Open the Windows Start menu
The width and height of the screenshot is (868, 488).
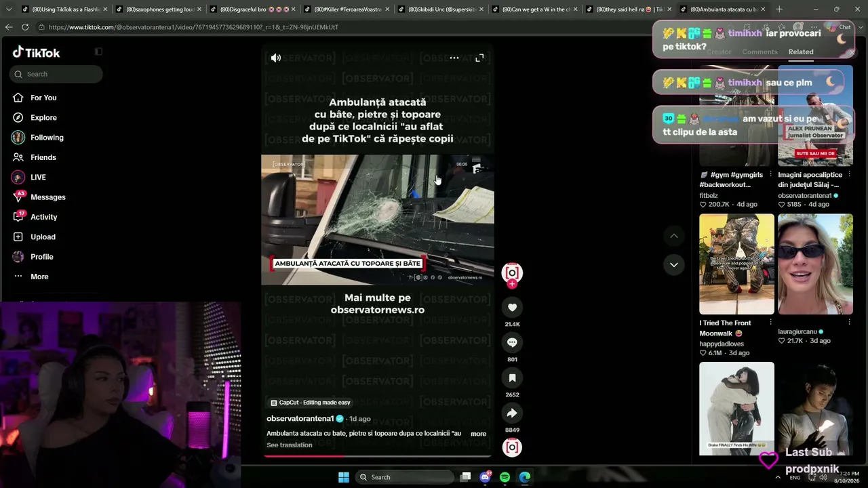pos(344,477)
